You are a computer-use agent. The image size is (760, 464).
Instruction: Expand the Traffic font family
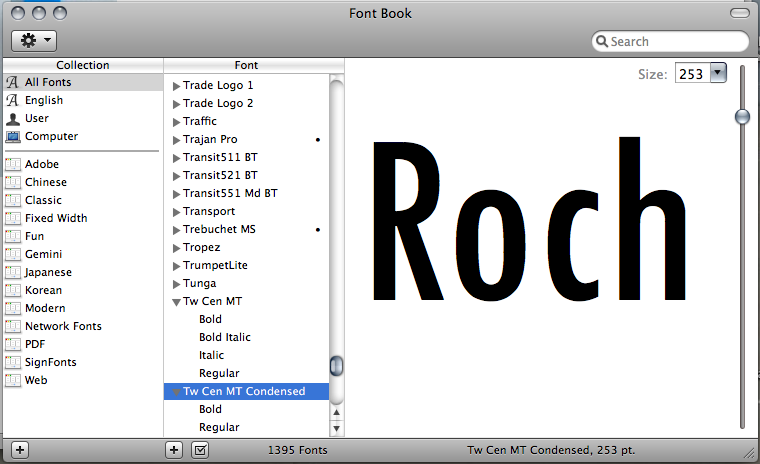(176, 122)
